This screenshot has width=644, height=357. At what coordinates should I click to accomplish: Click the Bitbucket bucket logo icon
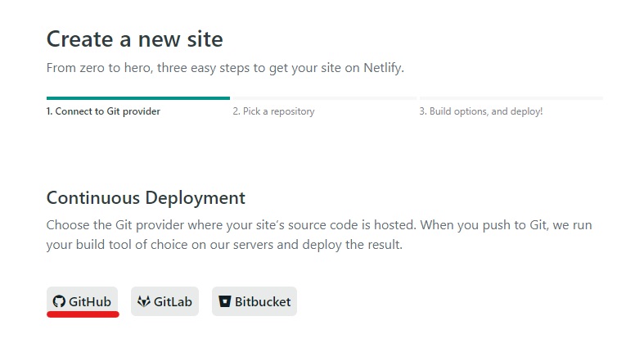[x=225, y=301]
